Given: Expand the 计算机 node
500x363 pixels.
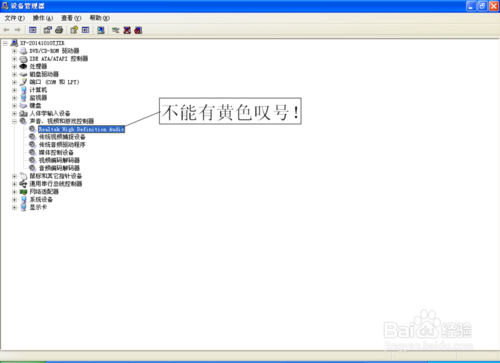Looking at the screenshot, I should coord(14,90).
